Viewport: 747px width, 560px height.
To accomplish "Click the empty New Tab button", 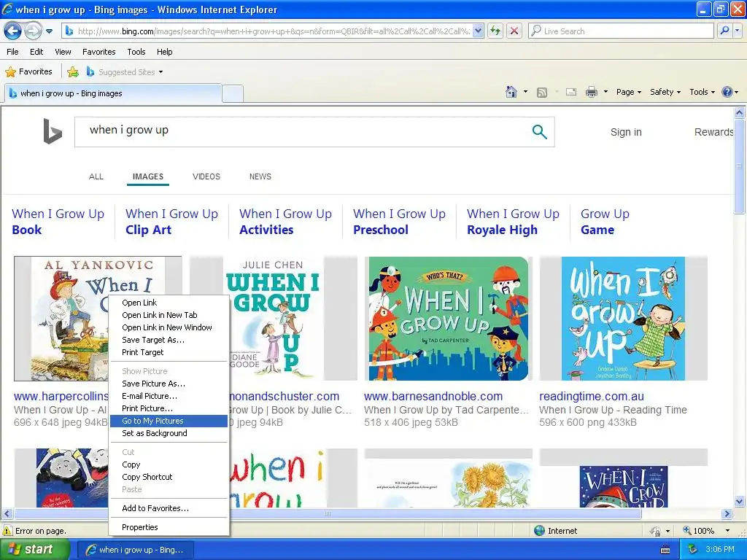I will 233,94.
